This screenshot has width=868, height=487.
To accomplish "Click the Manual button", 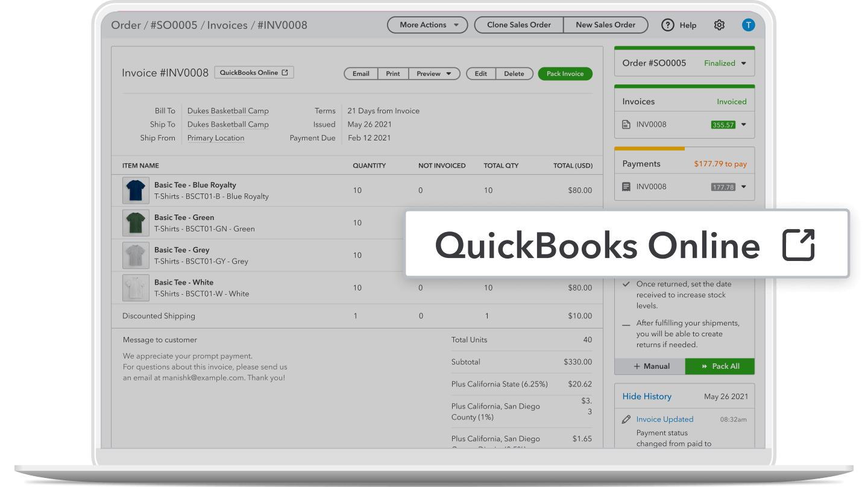I will click(650, 366).
